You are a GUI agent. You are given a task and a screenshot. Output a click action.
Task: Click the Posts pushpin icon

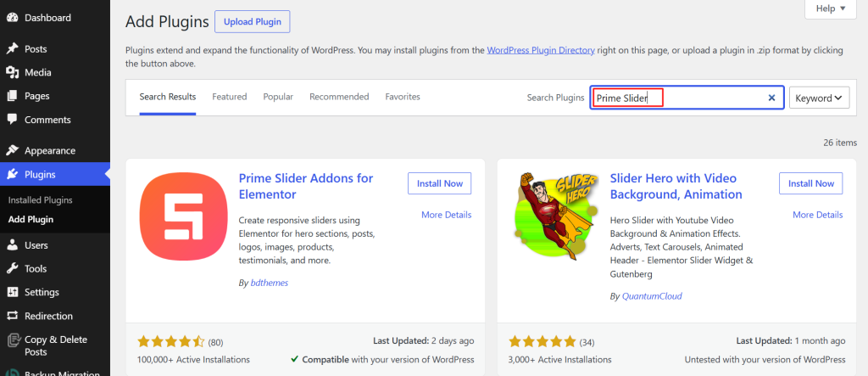pos(12,48)
